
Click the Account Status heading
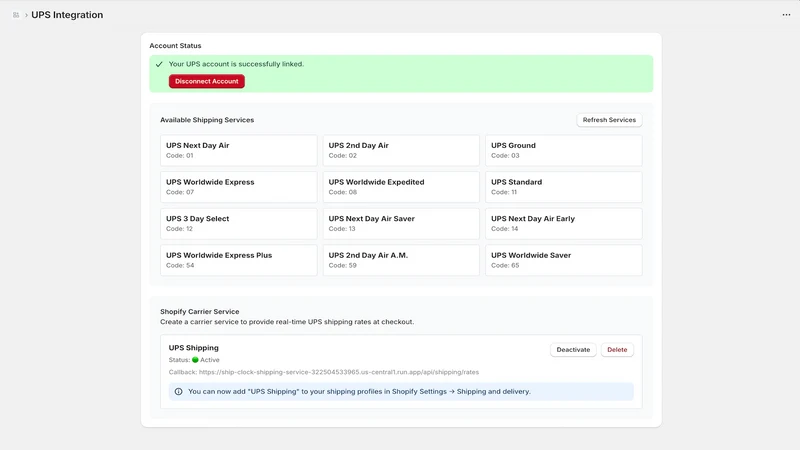(175, 45)
